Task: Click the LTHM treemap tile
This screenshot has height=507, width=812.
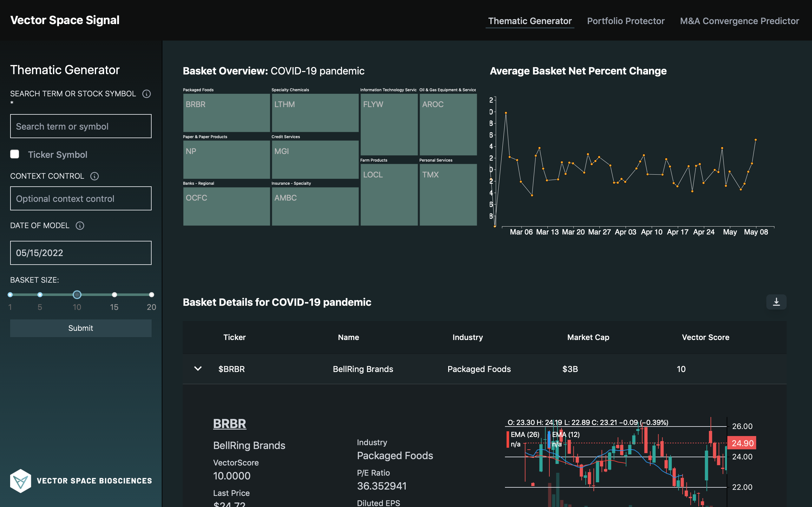Action: 315,113
